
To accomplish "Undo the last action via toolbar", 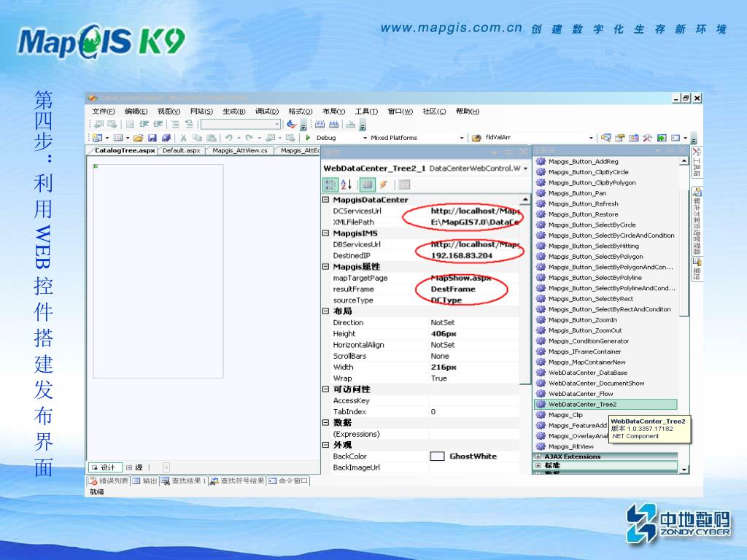I will pyautogui.click(x=228, y=138).
